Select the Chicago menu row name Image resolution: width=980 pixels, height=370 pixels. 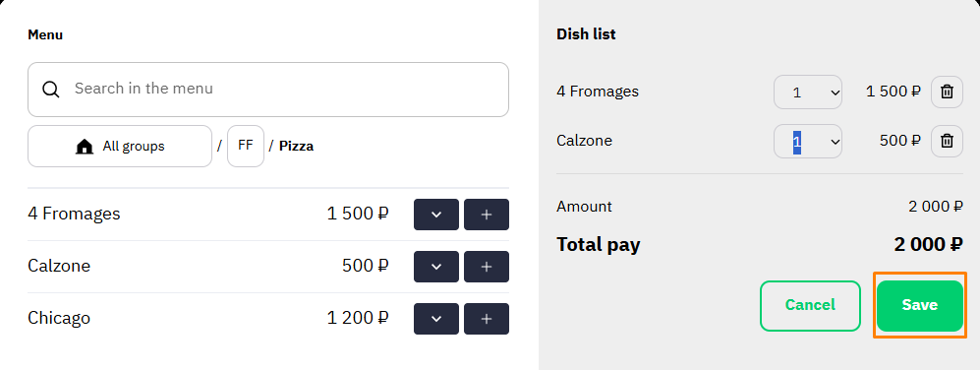[59, 318]
